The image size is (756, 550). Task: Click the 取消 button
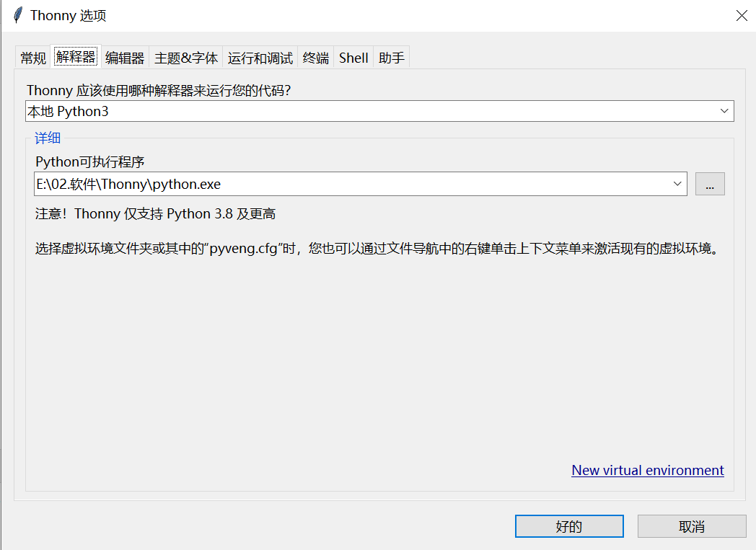coord(692,526)
